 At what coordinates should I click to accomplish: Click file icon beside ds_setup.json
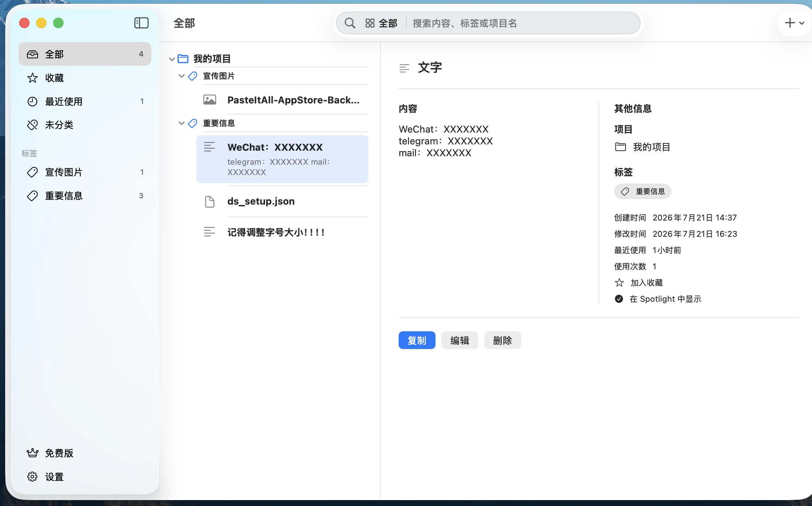click(x=210, y=202)
